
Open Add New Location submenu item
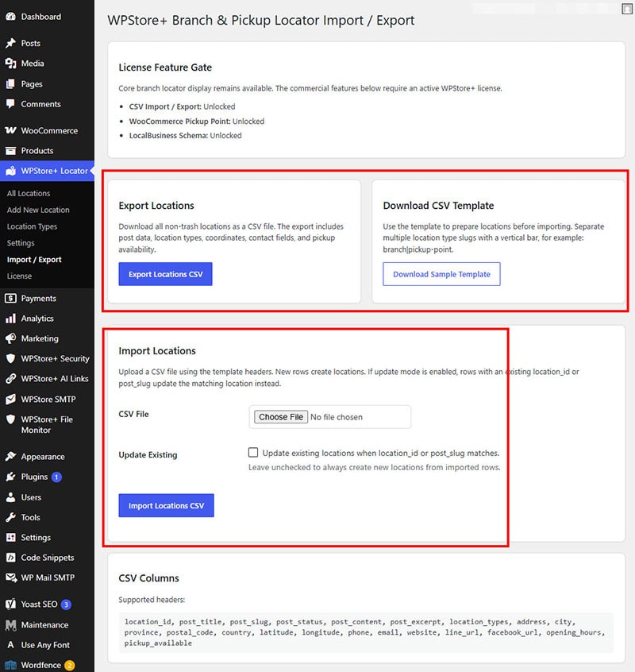[x=38, y=210]
